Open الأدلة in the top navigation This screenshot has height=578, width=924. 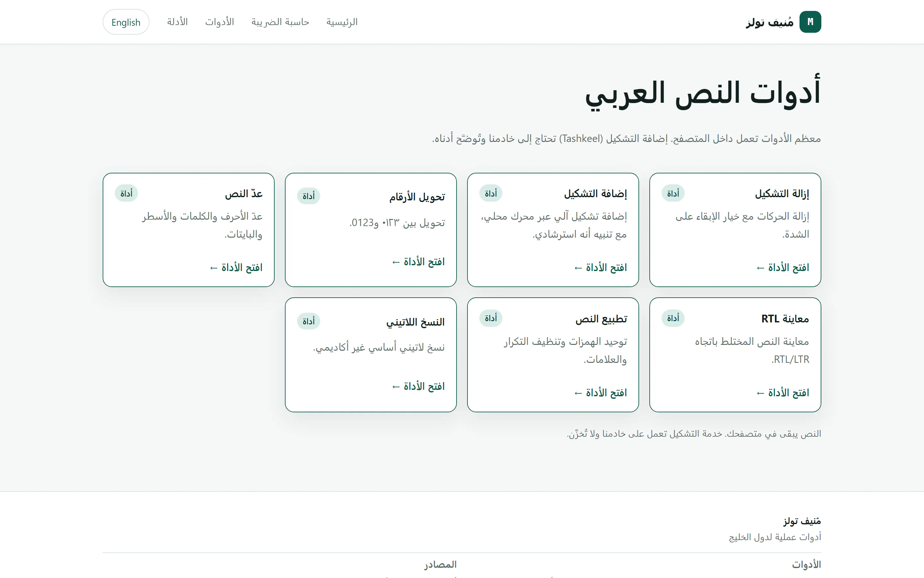177,22
